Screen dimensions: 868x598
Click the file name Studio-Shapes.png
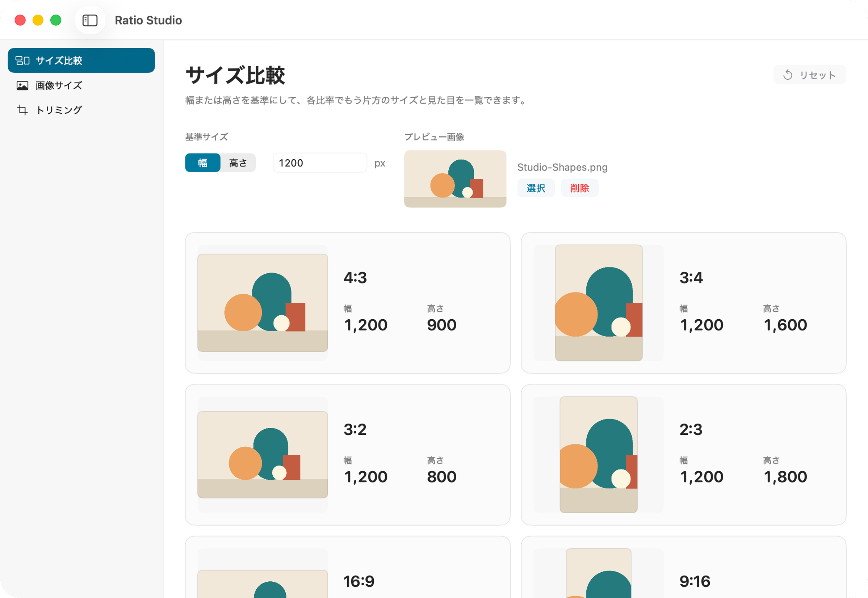[x=562, y=167]
